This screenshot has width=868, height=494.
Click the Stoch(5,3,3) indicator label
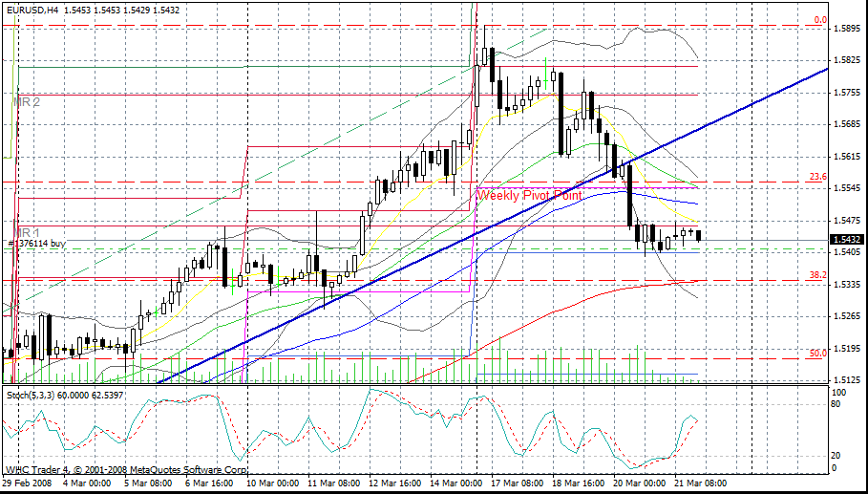coord(29,393)
